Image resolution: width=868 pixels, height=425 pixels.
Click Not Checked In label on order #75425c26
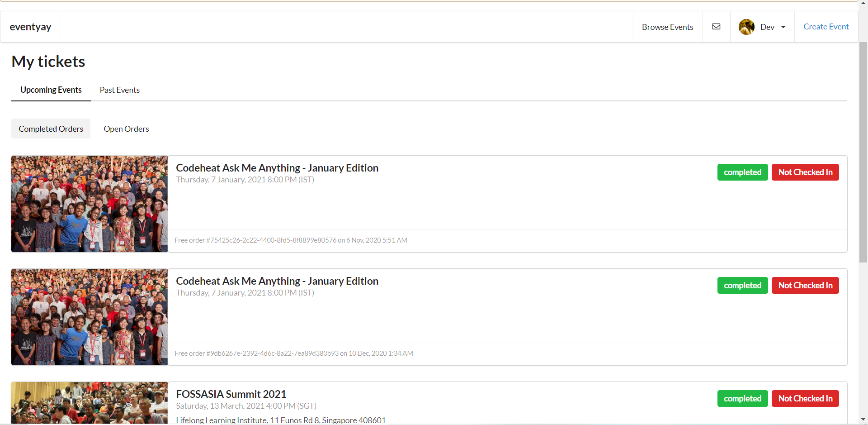(x=805, y=172)
